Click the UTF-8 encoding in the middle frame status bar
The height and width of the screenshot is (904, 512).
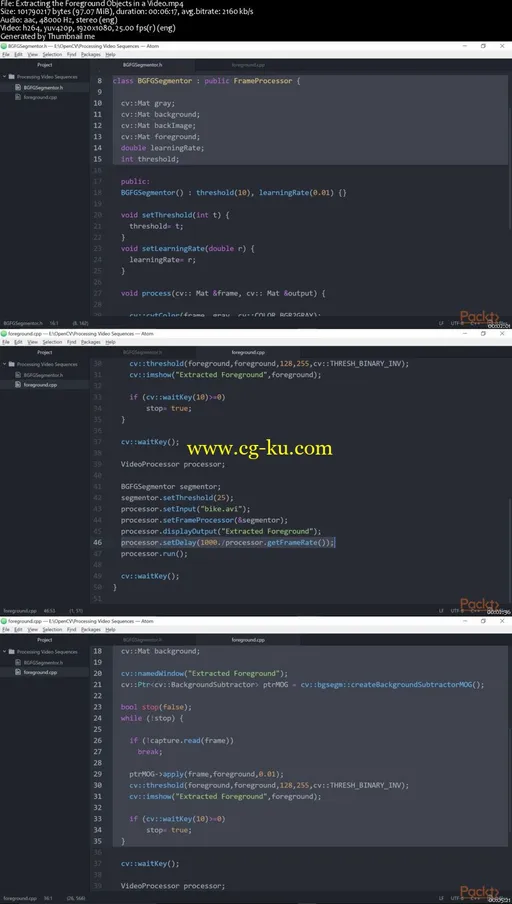pos(457,611)
